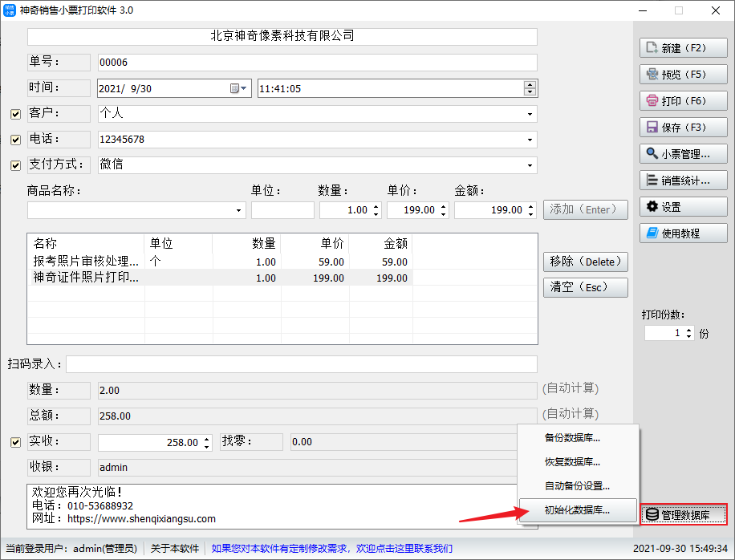Adjust time field spinner arrows
This screenshot has height=560, width=735.
pyautogui.click(x=530, y=88)
